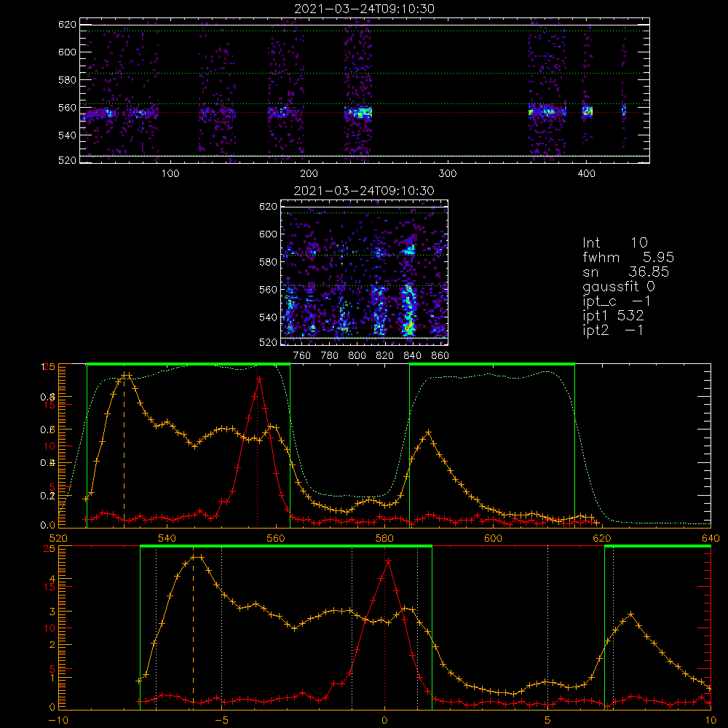Click x-axis label 0 of the bottom plot
The image size is (728, 728).
coord(384,720)
